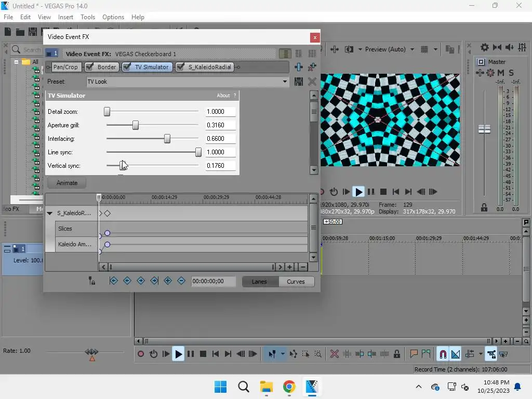Open Master bus settings gear icon

click(490, 73)
